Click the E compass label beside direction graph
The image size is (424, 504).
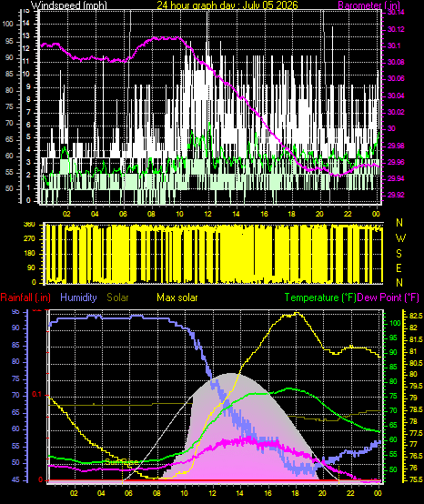tap(399, 268)
